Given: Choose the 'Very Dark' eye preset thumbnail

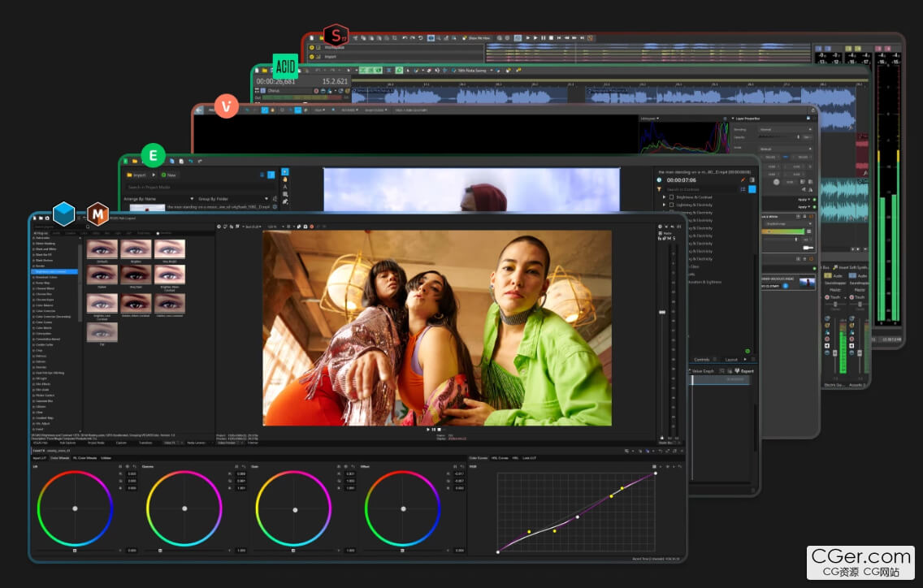Looking at the screenshot, I should pyautogui.click(x=136, y=275).
